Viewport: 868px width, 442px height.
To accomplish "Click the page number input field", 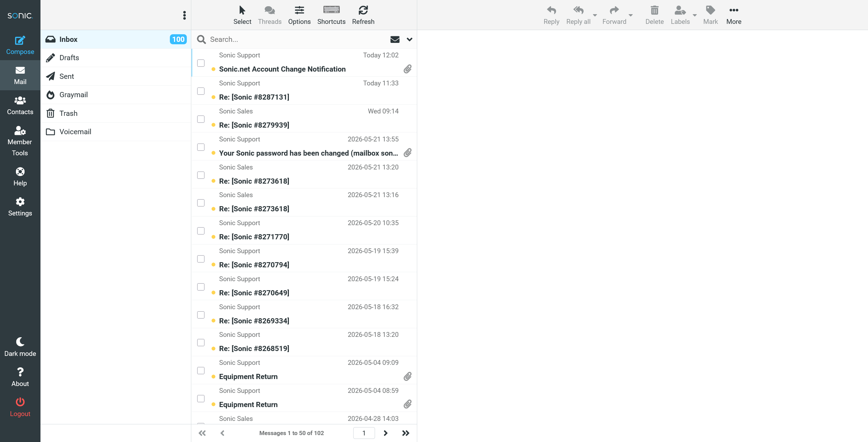I will coord(364,433).
